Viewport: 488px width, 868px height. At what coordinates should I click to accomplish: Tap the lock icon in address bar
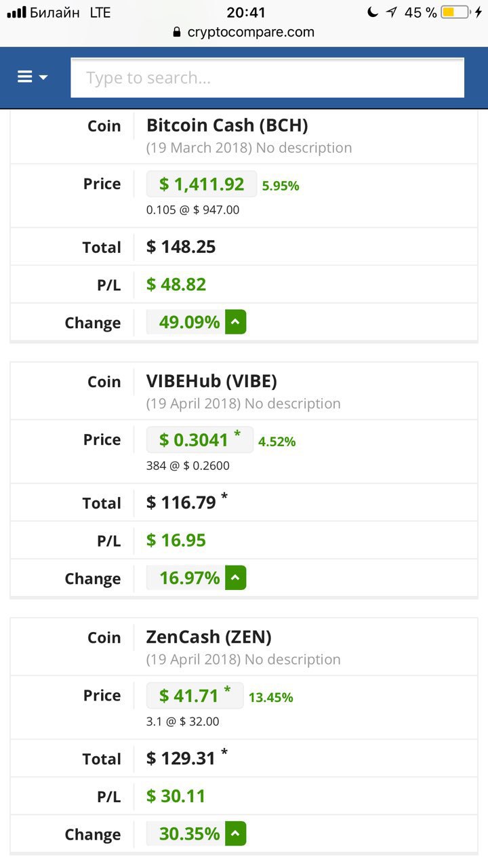178,32
